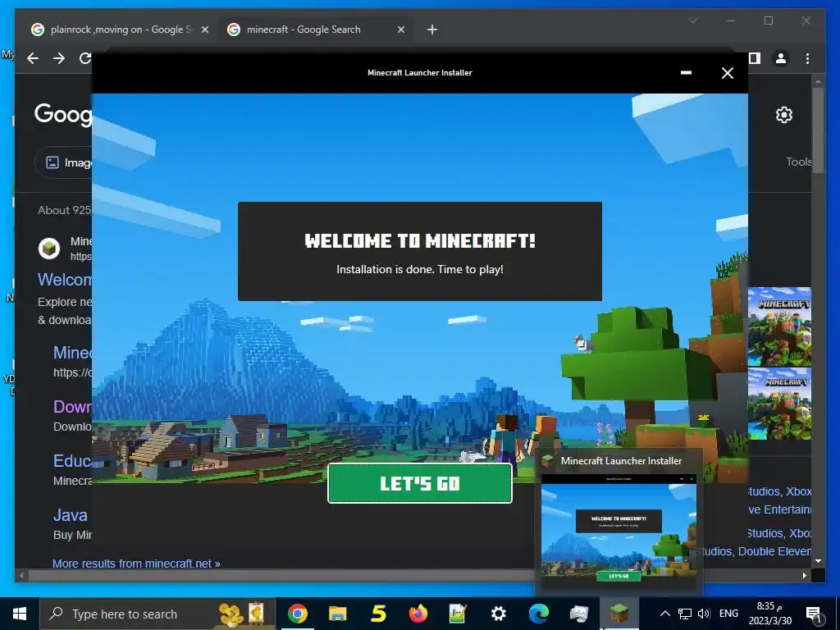Open second Minecraft image thumbnail in knowledge panel
Screen dimensions: 840x630
tap(779, 404)
